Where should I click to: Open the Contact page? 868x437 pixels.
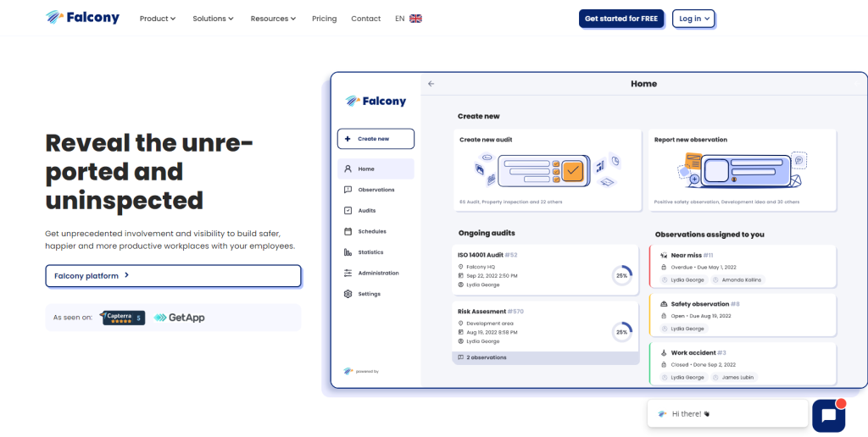[366, 19]
